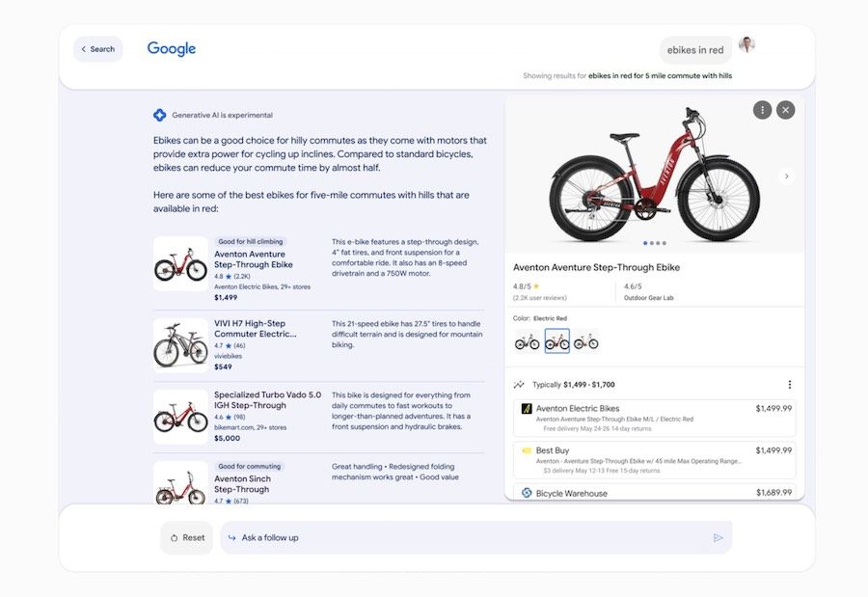Click the send arrow in follow-up box
868x597 pixels.
[718, 538]
